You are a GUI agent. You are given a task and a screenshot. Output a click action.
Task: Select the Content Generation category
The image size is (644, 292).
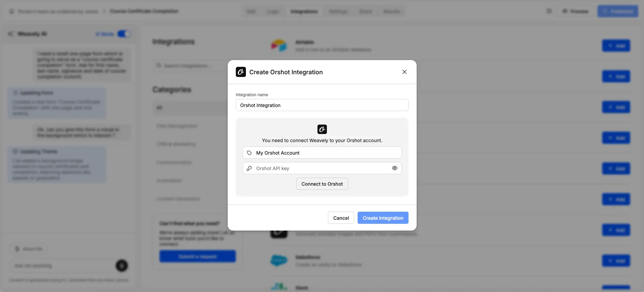tap(178, 199)
